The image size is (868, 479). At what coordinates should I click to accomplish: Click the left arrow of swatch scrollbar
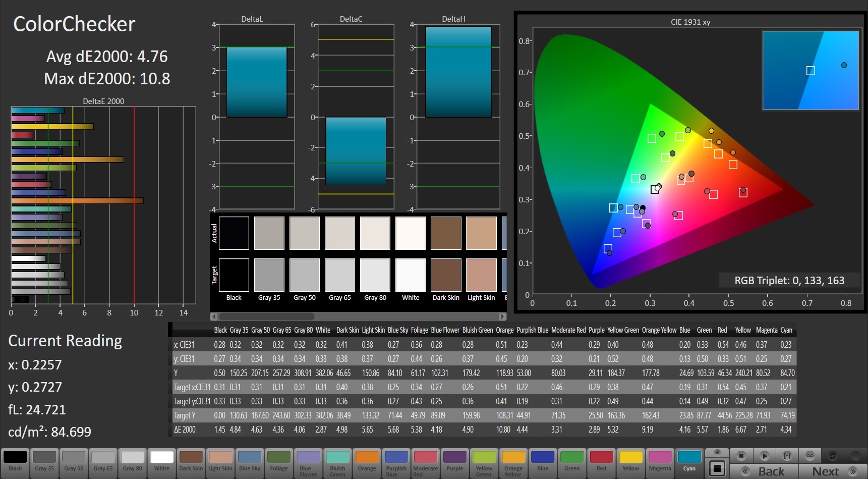214,316
